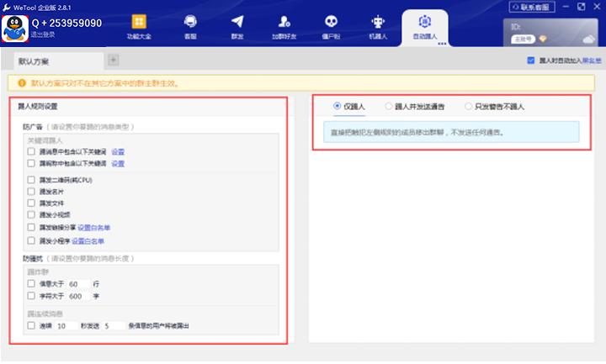Enable message longer than 60 lines checkbox
Image resolution: width=606 pixels, height=364 pixels.
tap(31, 283)
